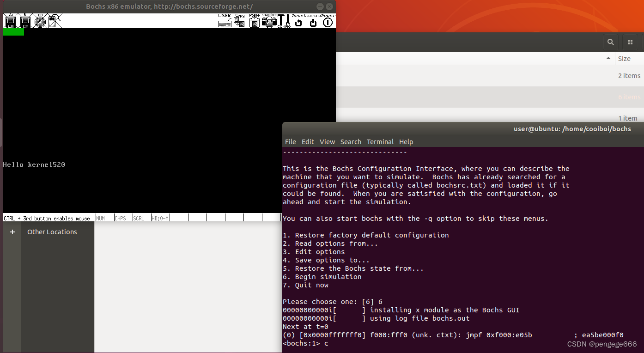
Task: Click the floppy A: drive icon in Bochs
Action: pyautogui.click(x=11, y=21)
